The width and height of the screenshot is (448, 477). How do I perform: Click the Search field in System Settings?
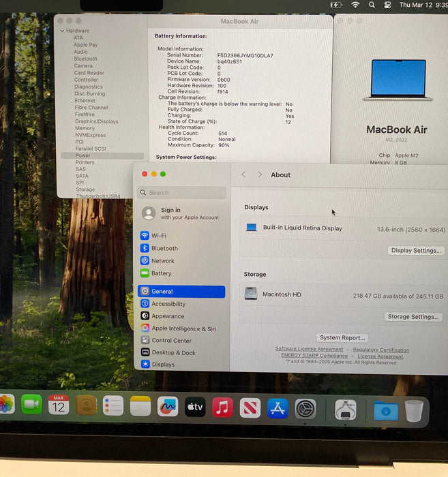pos(182,193)
